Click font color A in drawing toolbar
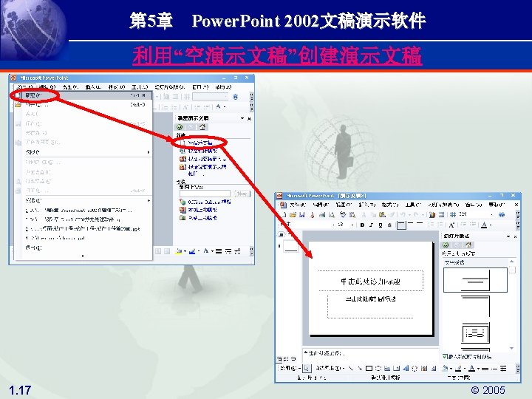The image size is (532, 399). pos(471,368)
